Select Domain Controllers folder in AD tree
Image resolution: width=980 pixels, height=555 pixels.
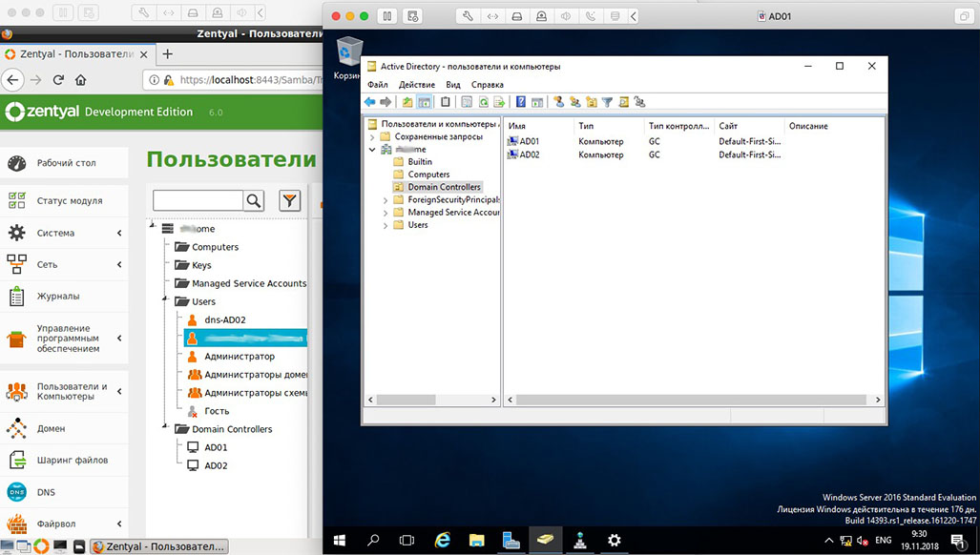pyautogui.click(x=437, y=187)
